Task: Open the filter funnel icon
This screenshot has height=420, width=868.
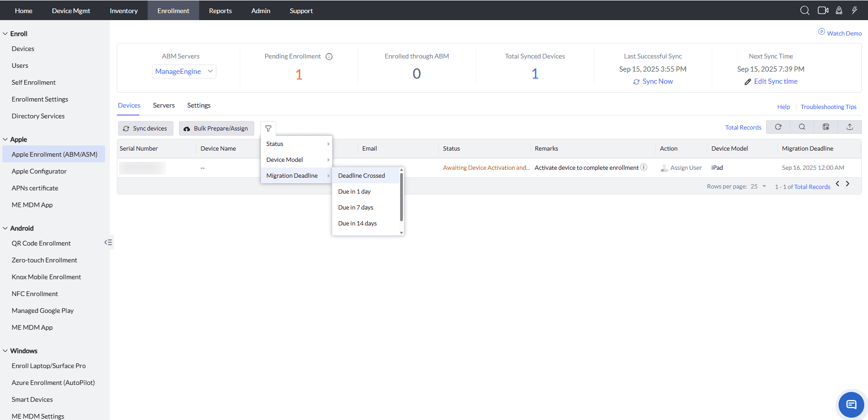Action: (268, 129)
